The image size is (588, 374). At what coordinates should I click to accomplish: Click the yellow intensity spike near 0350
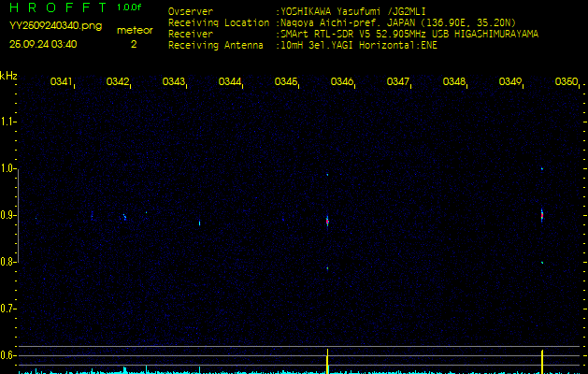click(542, 362)
